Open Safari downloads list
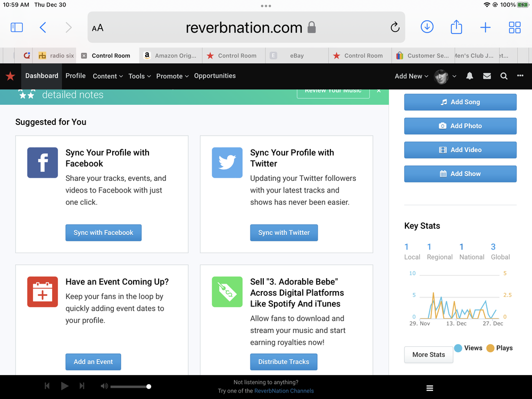This screenshot has height=399, width=532. coord(427,27)
